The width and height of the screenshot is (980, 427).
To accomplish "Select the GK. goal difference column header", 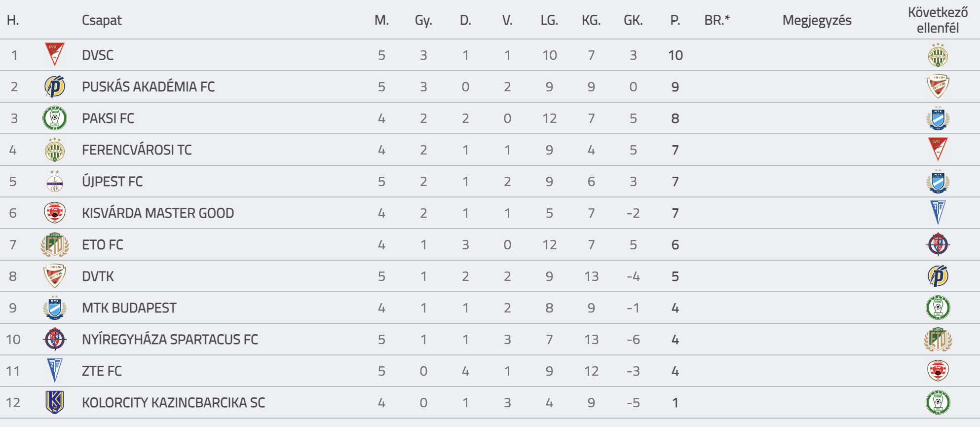I will (633, 20).
